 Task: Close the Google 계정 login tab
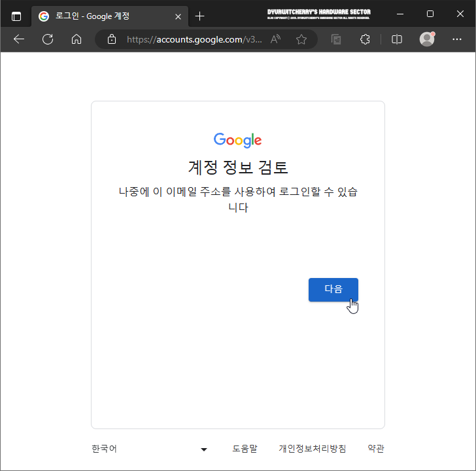tap(178, 16)
